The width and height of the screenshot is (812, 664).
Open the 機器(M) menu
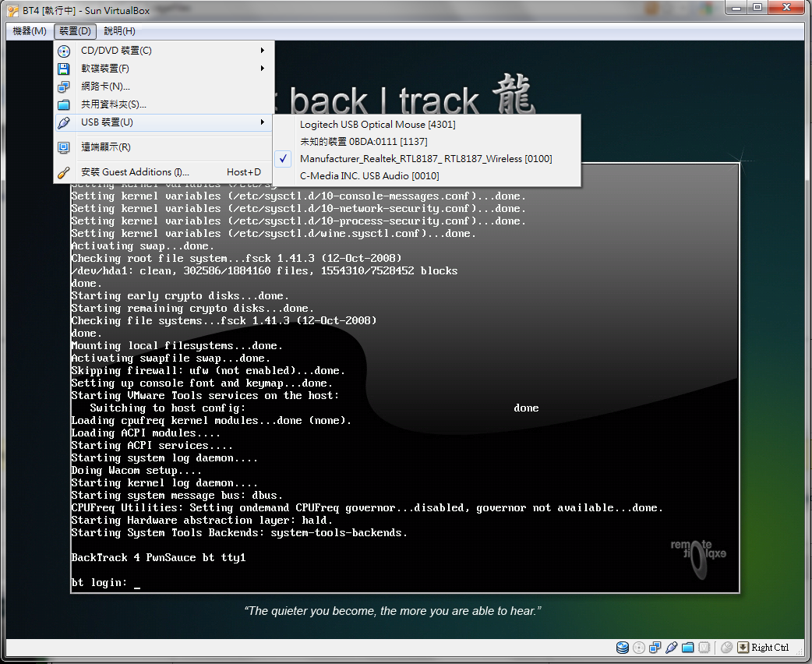(x=30, y=31)
